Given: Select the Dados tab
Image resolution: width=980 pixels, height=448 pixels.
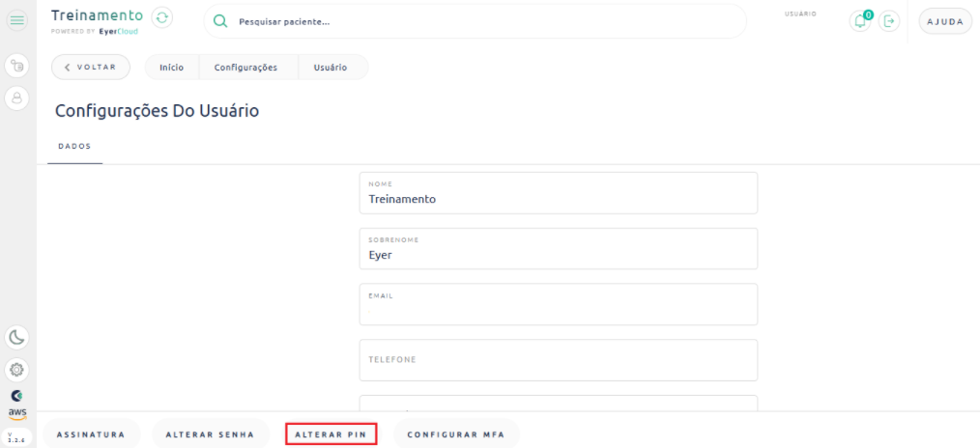Looking at the screenshot, I should point(74,147).
